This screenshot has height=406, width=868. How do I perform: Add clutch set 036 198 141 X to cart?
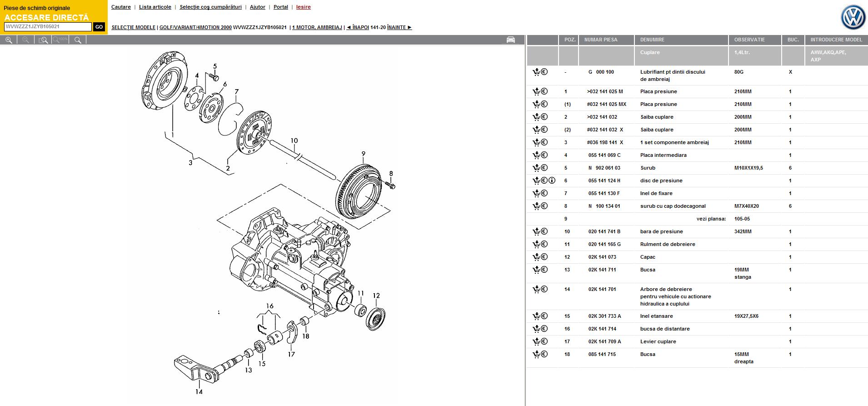[536, 142]
